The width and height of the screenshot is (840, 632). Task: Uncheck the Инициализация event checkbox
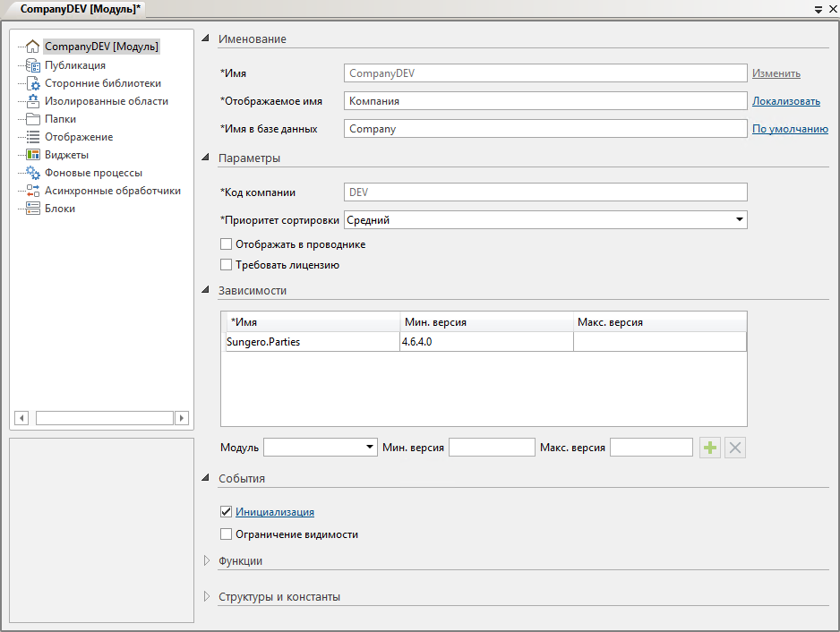click(x=226, y=512)
